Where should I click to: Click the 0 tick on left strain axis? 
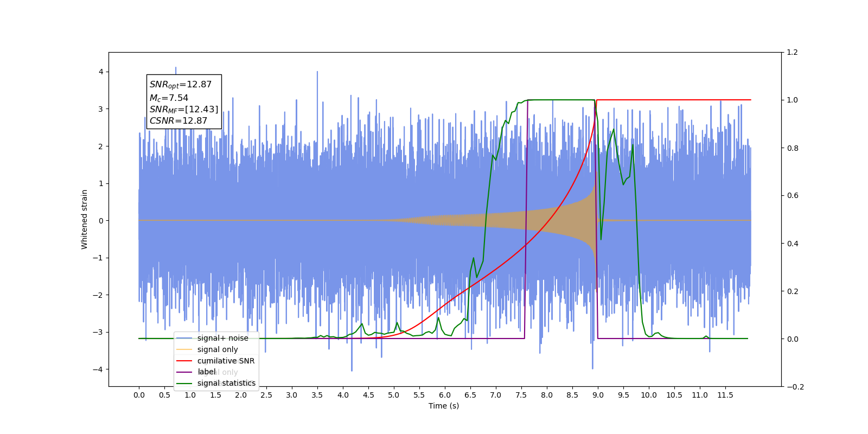click(x=101, y=221)
